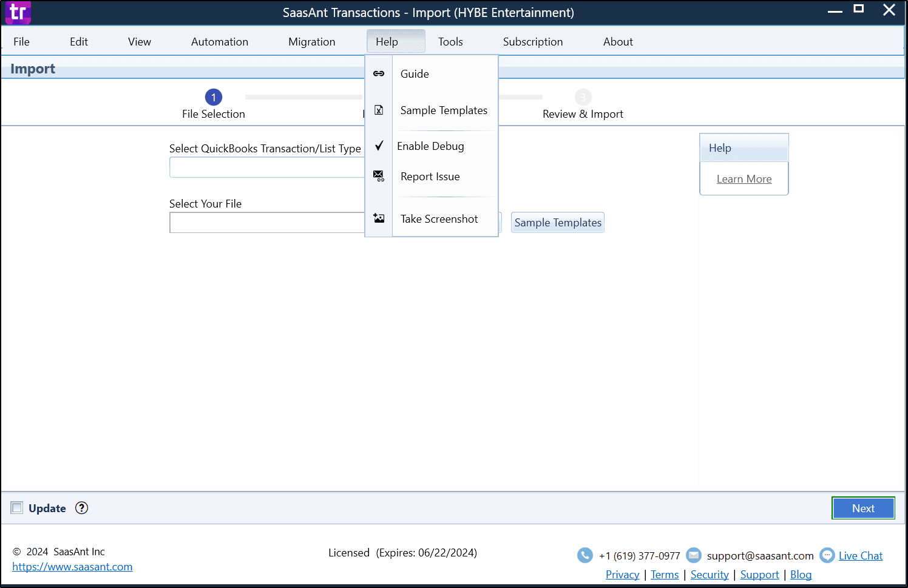Open the Live Chat link
This screenshot has width=908, height=588.
861,556
